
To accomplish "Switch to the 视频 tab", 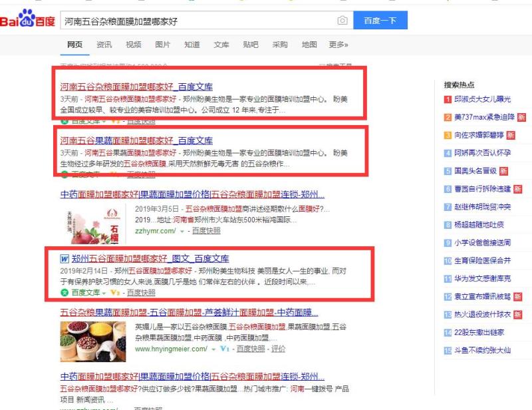I will coord(133,45).
